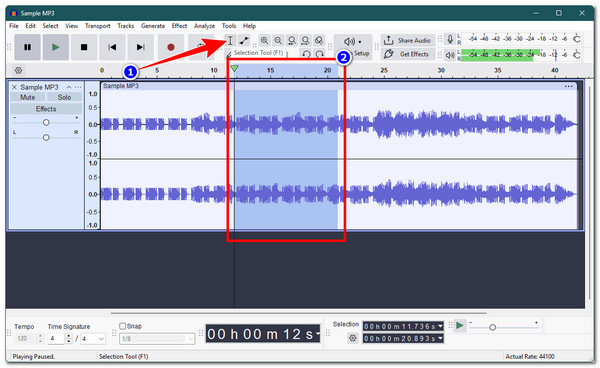The height and width of the screenshot is (368, 600).
Task: Collapse the Sample MP3 track with caret
Action: click(69, 87)
